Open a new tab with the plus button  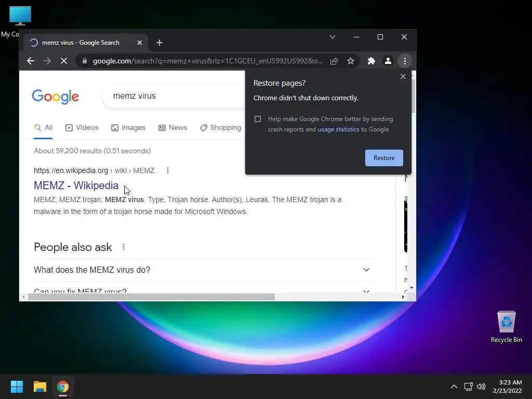coord(159,43)
